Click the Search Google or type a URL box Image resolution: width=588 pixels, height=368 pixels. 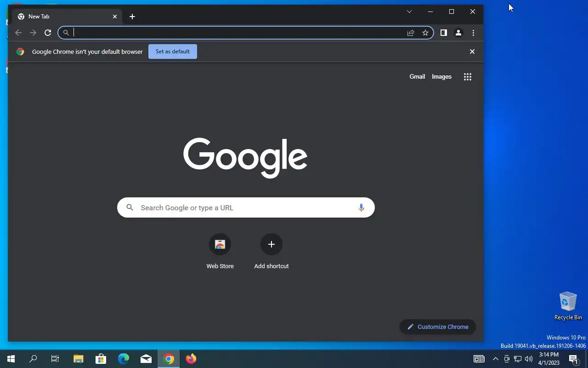[x=246, y=207]
